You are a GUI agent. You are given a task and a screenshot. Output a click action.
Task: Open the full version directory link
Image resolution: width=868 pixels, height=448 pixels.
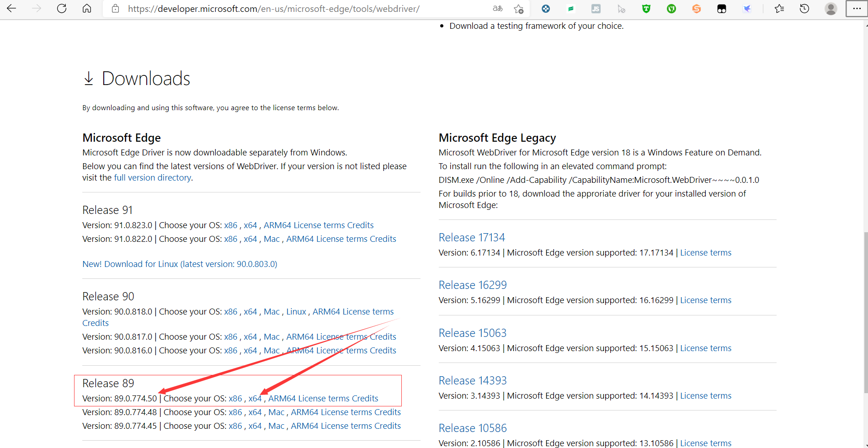point(153,177)
